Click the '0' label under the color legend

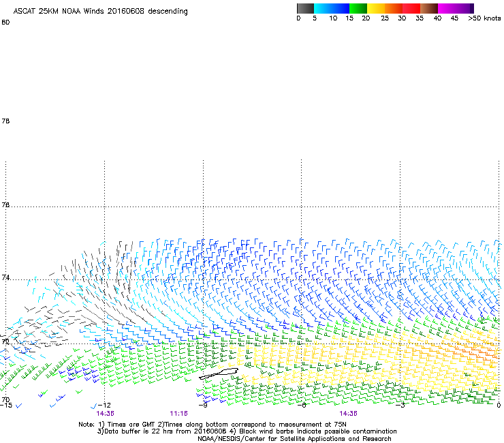pos(298,18)
